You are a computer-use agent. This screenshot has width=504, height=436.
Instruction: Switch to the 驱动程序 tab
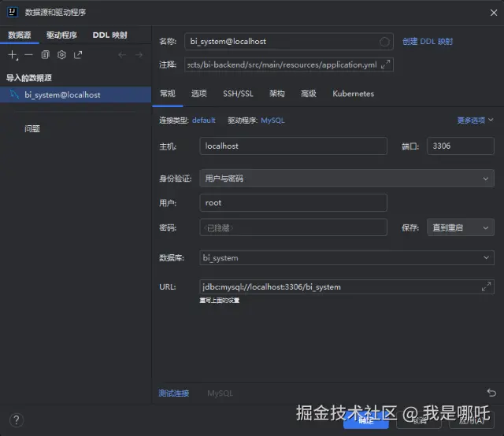click(61, 35)
